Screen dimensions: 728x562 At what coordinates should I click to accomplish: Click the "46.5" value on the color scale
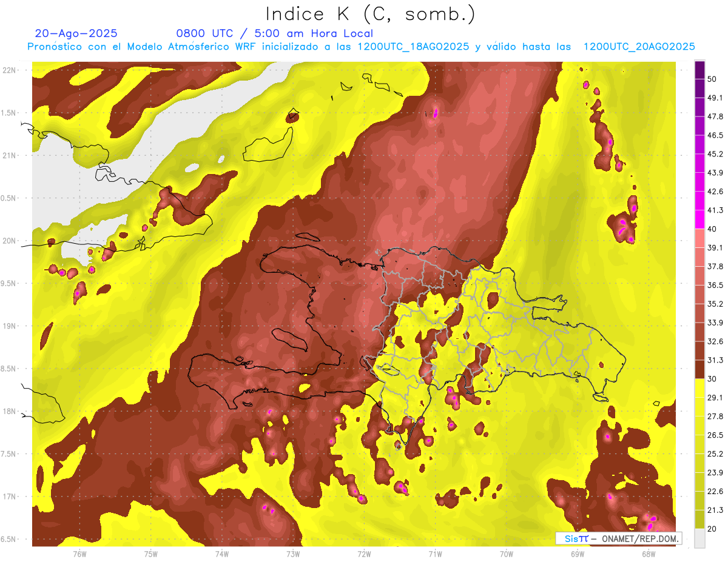715,135
